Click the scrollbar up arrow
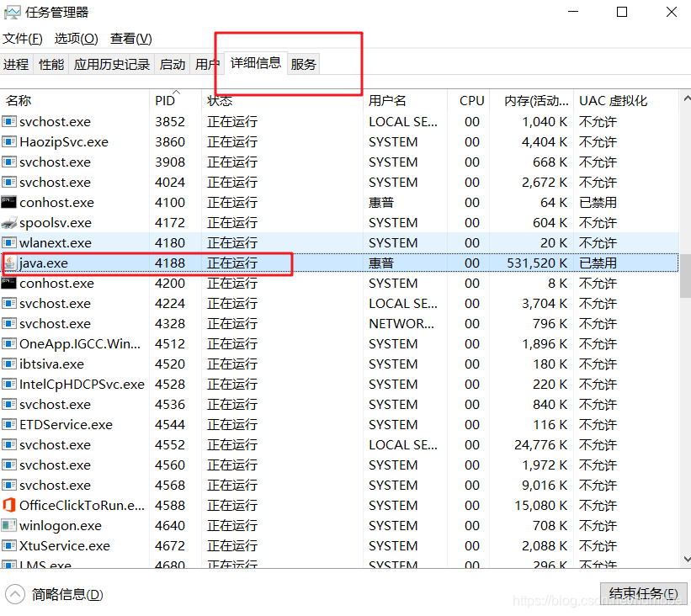This screenshot has width=691, height=616. click(686, 98)
